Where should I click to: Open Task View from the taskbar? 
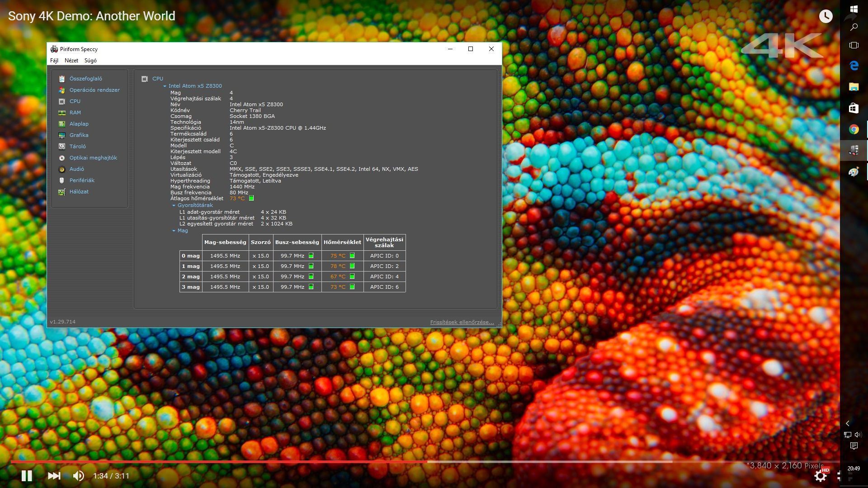click(x=854, y=45)
